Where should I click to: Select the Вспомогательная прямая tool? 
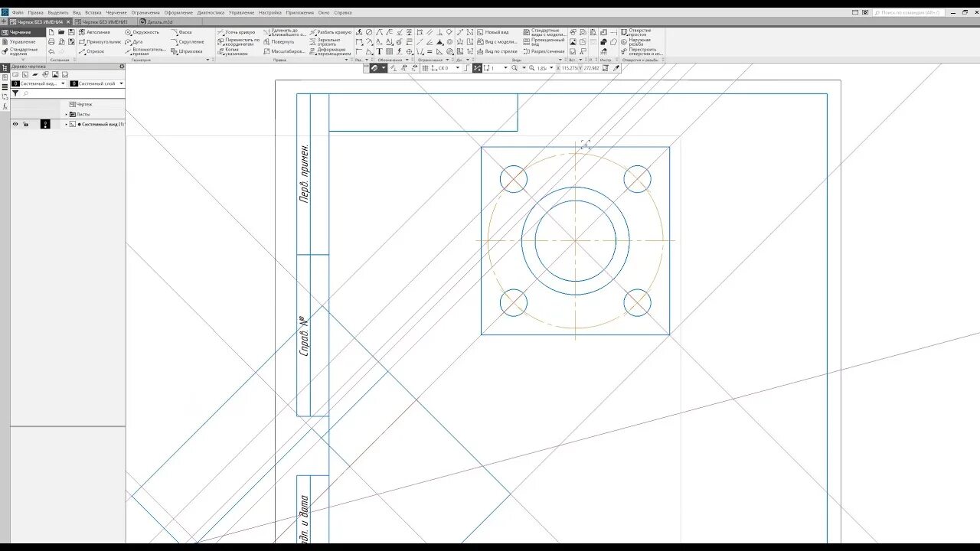click(x=145, y=51)
